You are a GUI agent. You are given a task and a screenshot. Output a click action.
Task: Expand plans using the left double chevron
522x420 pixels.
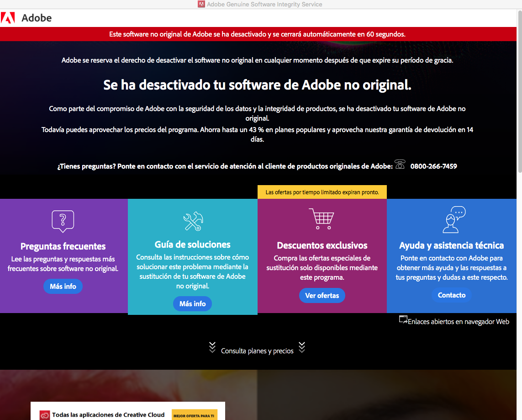[x=212, y=347]
